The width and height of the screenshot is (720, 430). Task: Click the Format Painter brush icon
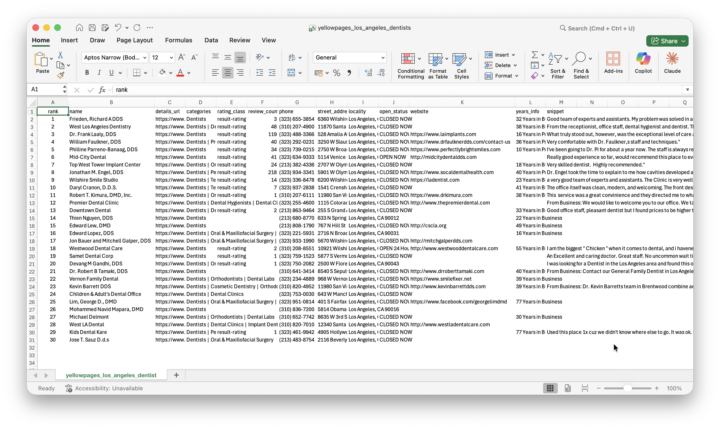[60, 75]
